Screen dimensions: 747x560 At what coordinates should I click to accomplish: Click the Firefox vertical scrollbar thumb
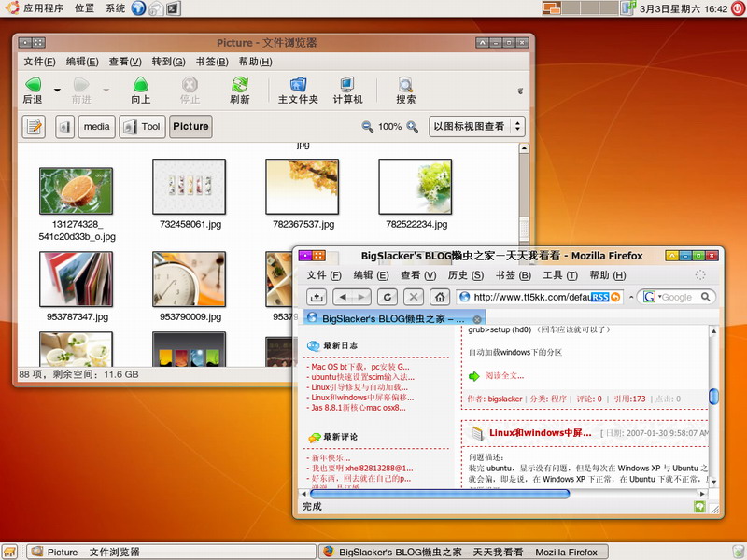[713, 397]
